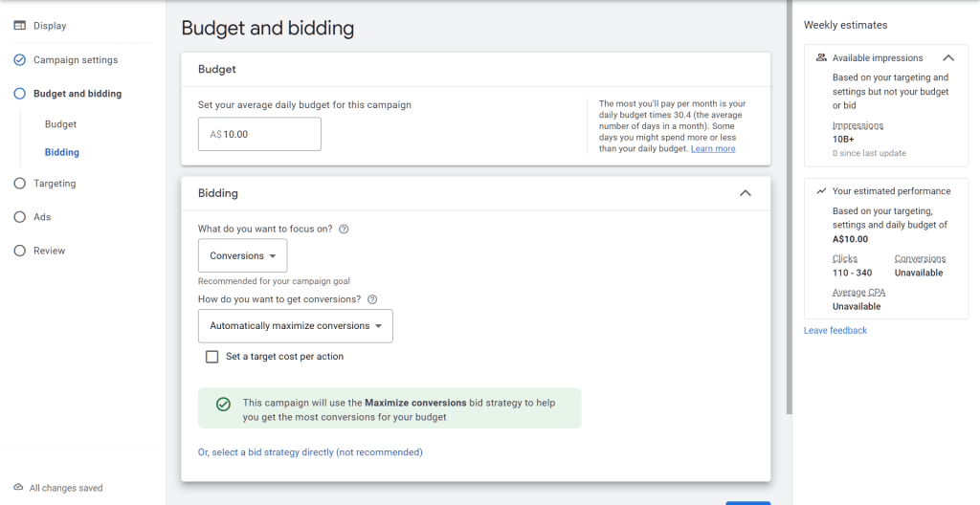Click help icon beside focus question
Image resolution: width=980 pixels, height=505 pixels.
pos(344,230)
